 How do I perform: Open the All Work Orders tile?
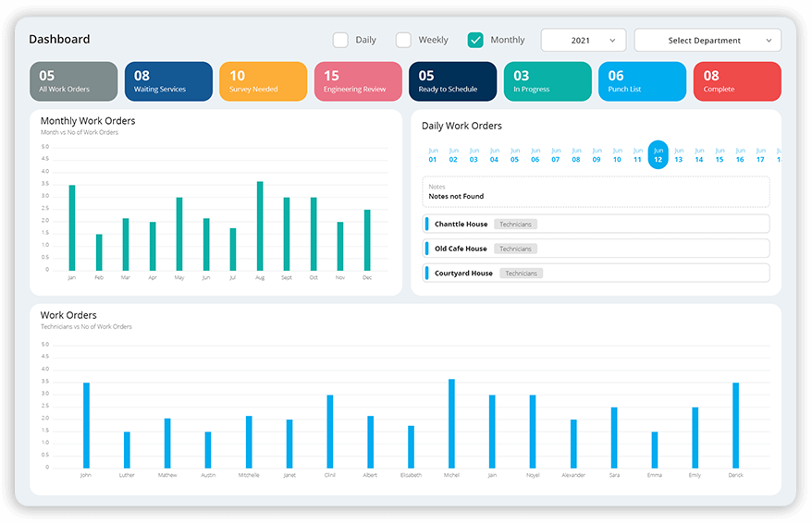click(x=74, y=81)
